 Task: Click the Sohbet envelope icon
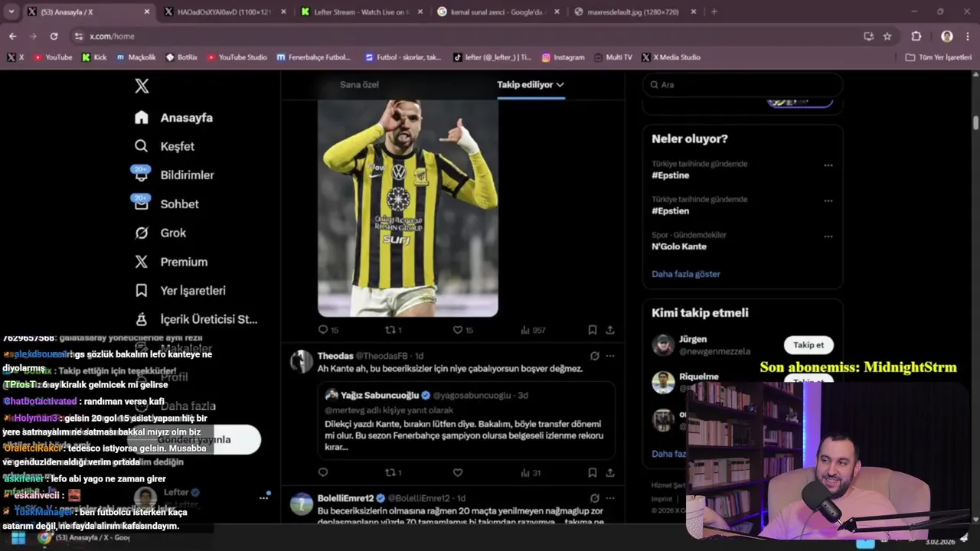(x=141, y=204)
